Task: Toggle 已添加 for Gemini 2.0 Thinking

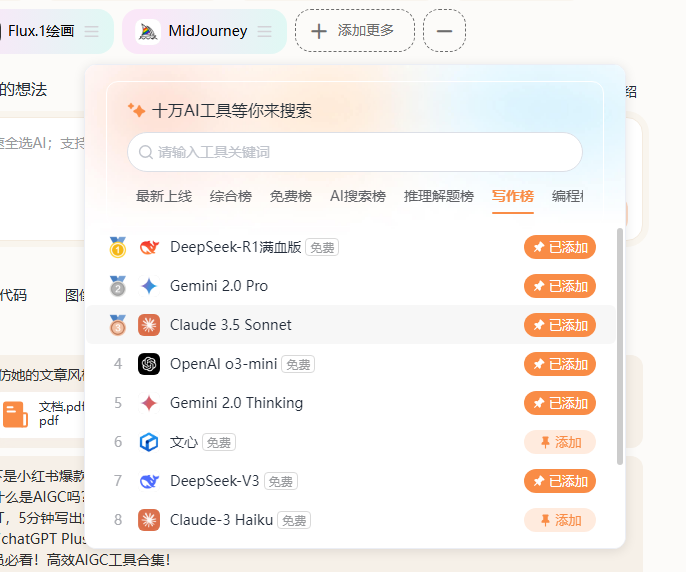Action: [x=560, y=403]
